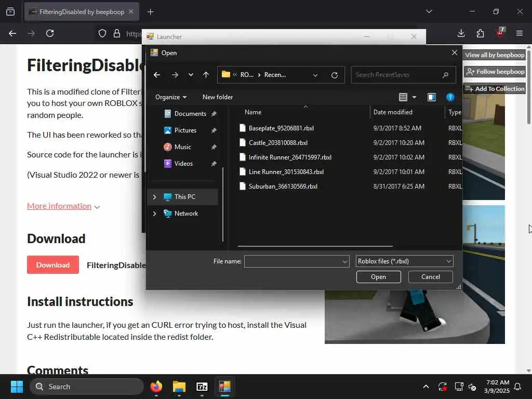The height and width of the screenshot is (399, 532).
Task: Go forward in the Open dialog
Action: click(175, 75)
